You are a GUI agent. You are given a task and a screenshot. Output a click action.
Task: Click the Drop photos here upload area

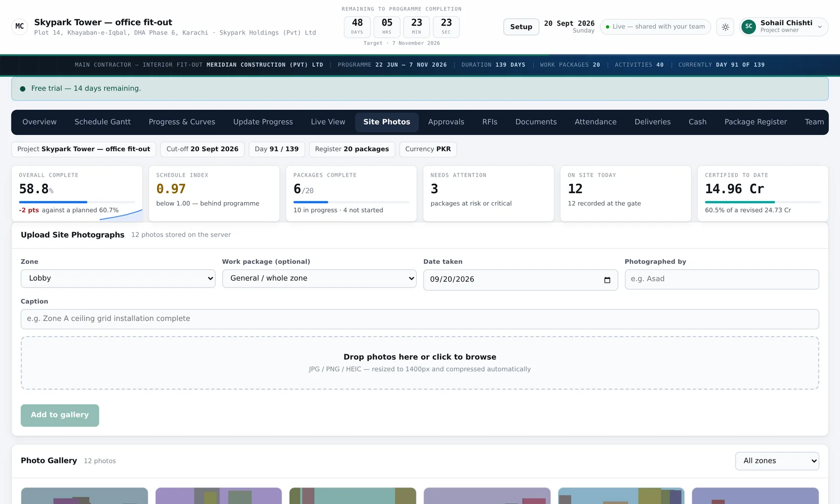pos(420,363)
